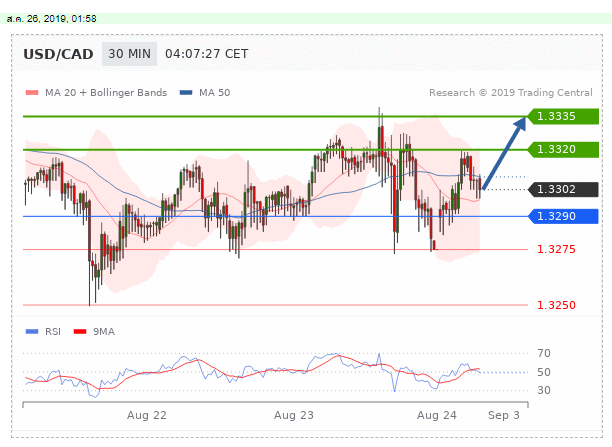Click the Research © 2019 Trading Central text

pyautogui.click(x=511, y=93)
